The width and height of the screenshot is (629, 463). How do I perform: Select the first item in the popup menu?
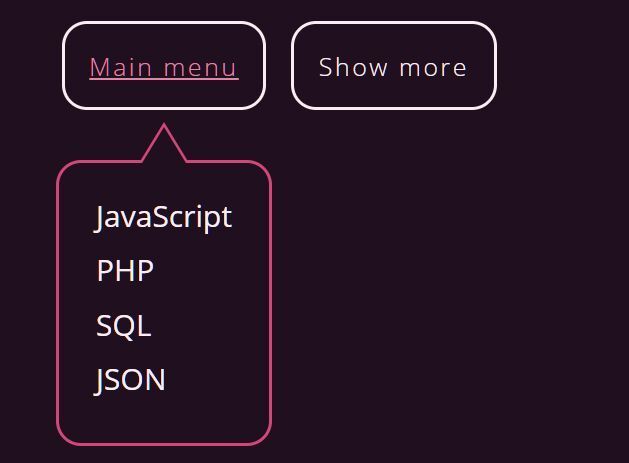(164, 217)
